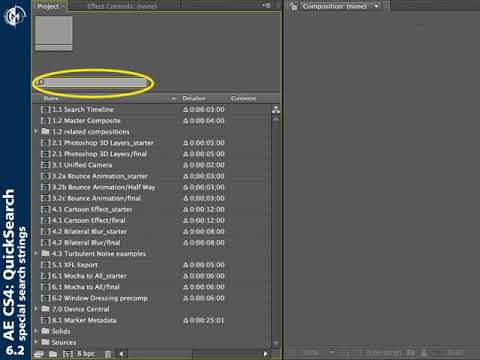Click the left scroll arrow in the bottom bar
Screen dimensions: 480x360
122,354
